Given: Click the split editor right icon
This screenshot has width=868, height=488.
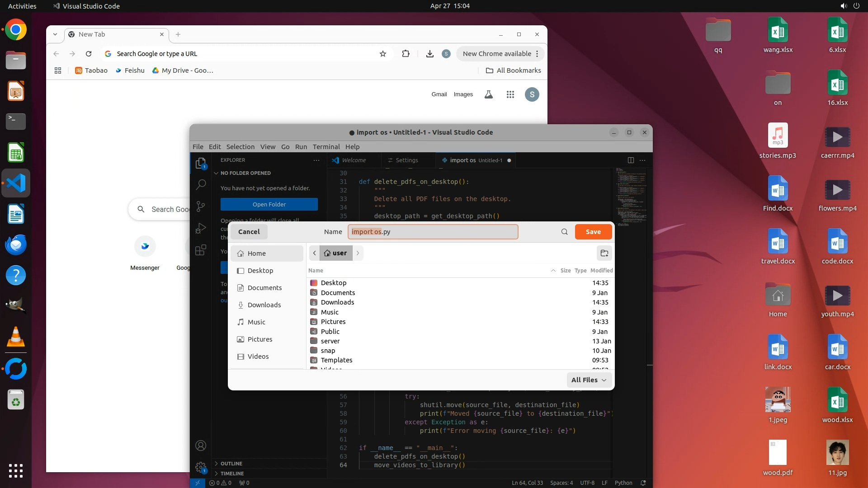Looking at the screenshot, I should (x=631, y=160).
